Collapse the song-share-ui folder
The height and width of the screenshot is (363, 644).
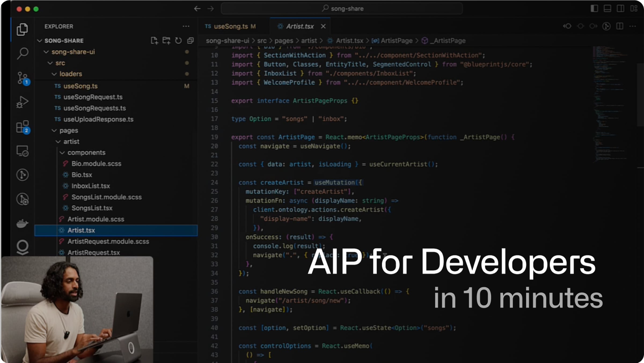coord(46,52)
